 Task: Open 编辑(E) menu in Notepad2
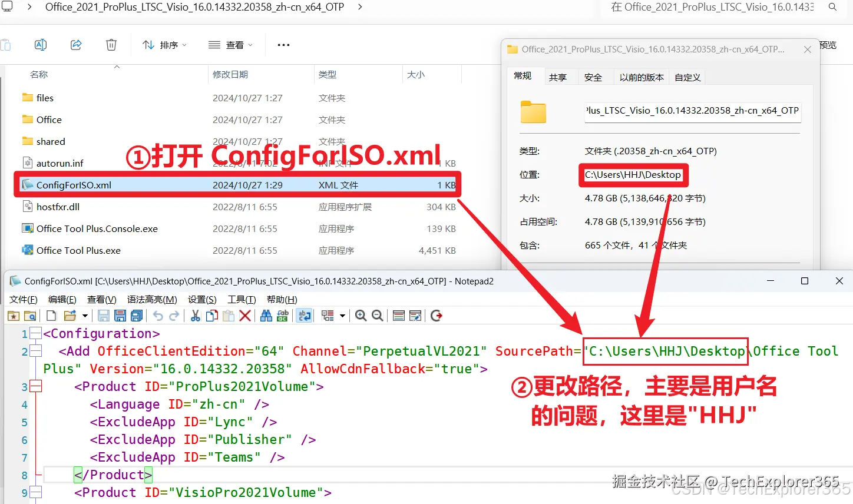click(62, 300)
